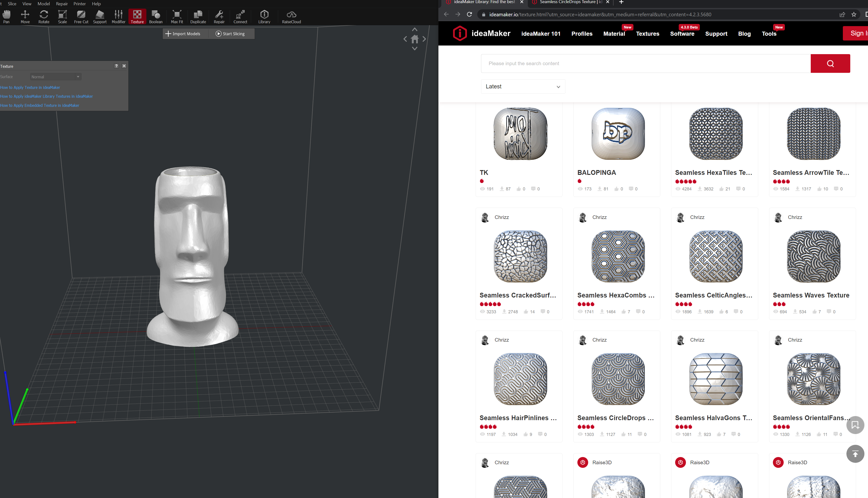Open Seamless Waves Texture thumbnail
Image resolution: width=868 pixels, height=498 pixels.
coord(813,256)
